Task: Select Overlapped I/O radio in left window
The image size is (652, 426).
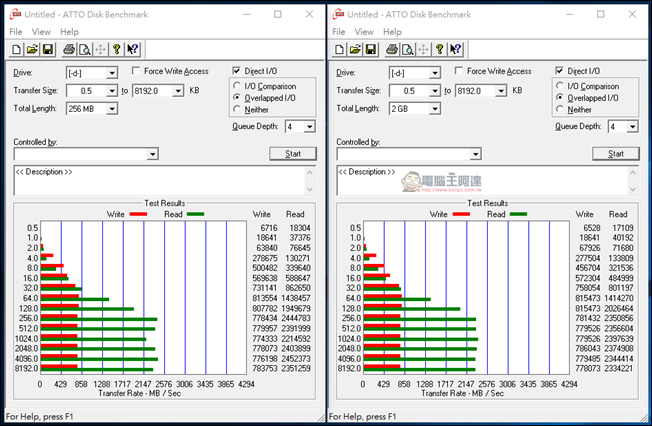Action: click(237, 97)
